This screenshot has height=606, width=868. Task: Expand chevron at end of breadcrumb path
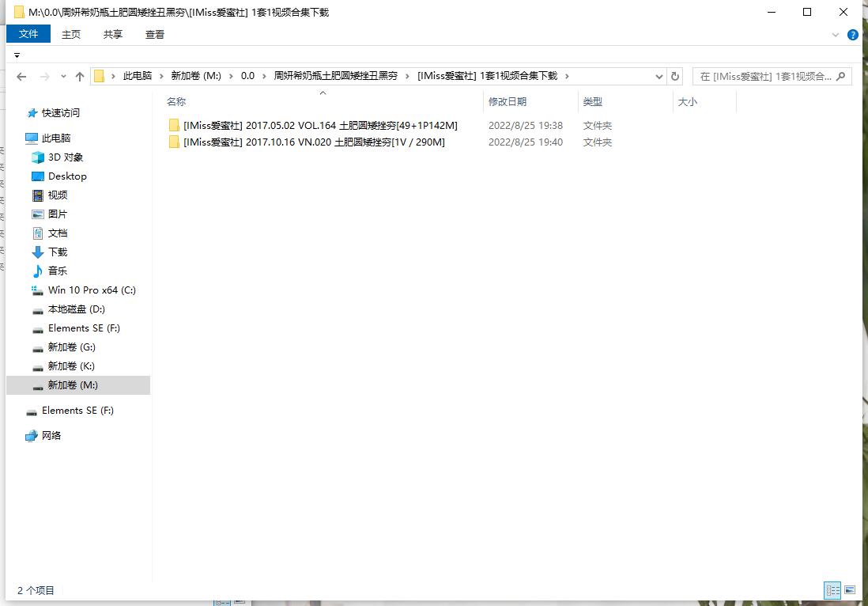pos(567,76)
